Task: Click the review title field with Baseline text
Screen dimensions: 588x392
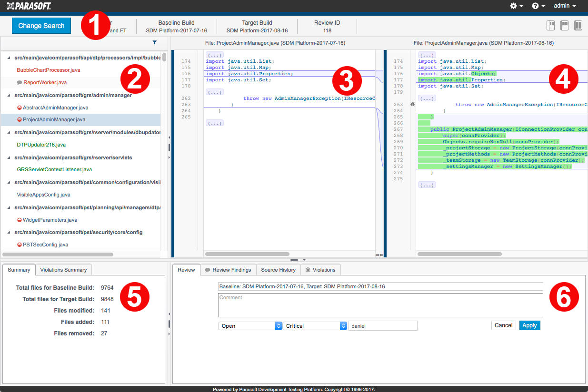Action: [x=380, y=286]
